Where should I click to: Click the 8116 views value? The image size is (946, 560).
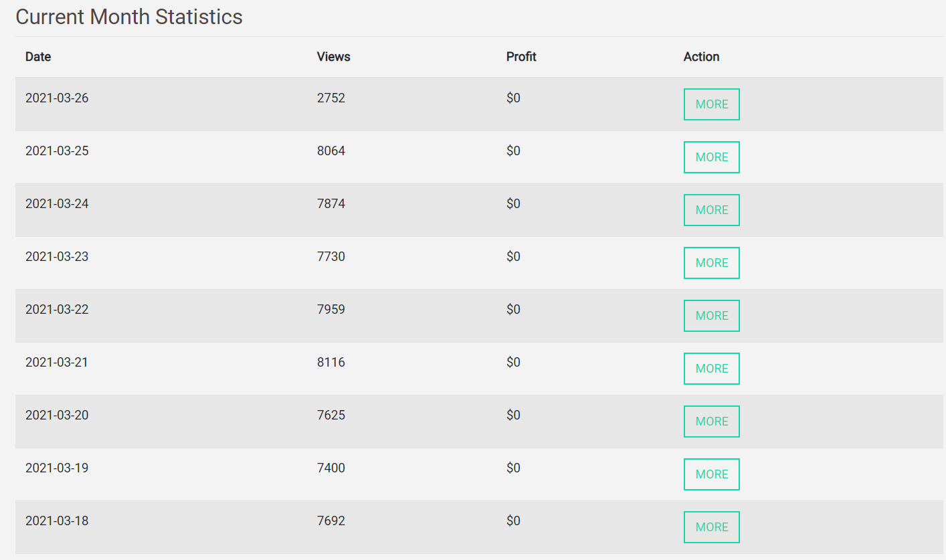331,363
